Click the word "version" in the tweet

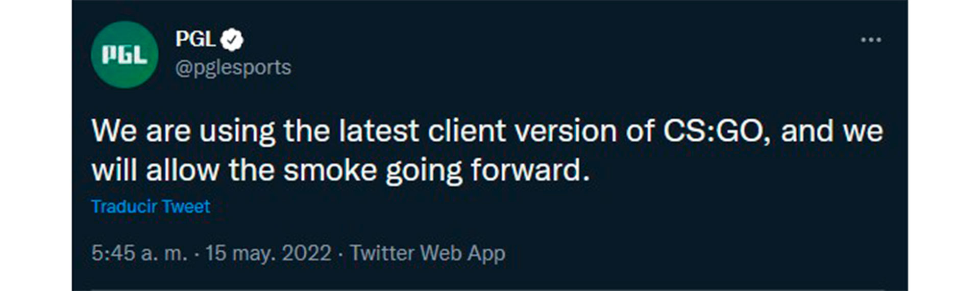[x=566, y=131]
